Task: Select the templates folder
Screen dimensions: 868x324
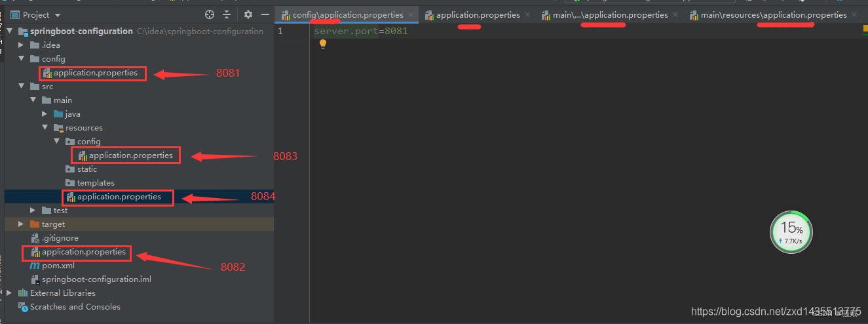Action: 96,182
